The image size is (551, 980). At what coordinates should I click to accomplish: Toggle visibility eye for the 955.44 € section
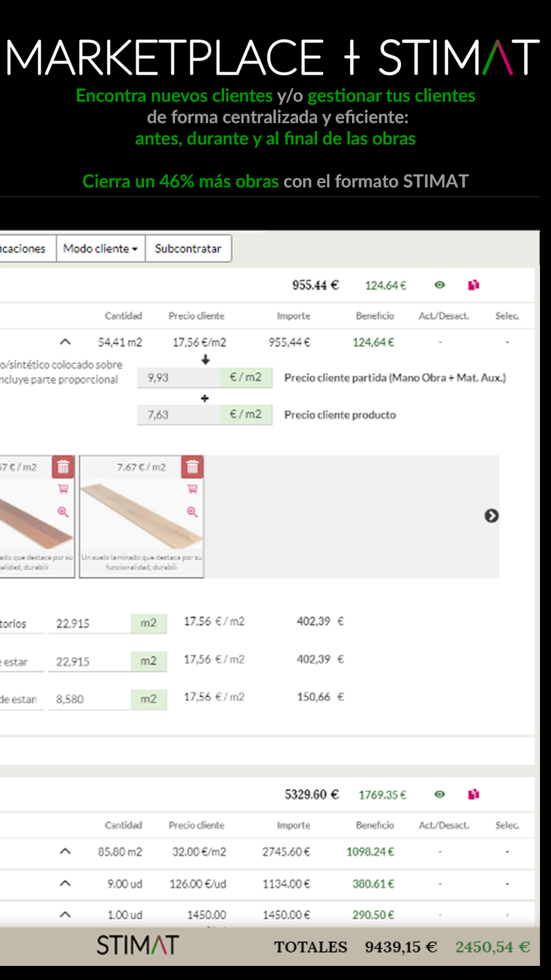pos(440,285)
